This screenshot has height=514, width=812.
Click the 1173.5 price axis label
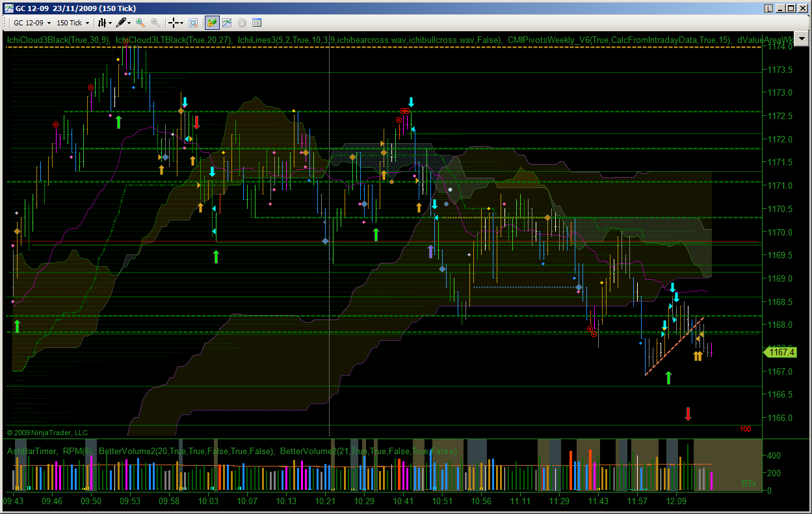pyautogui.click(x=780, y=70)
